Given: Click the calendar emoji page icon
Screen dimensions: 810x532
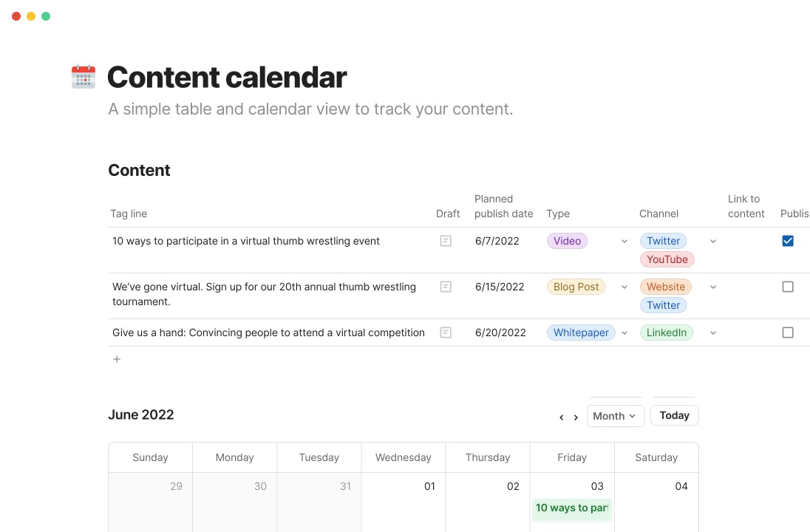Looking at the screenshot, I should tap(84, 77).
